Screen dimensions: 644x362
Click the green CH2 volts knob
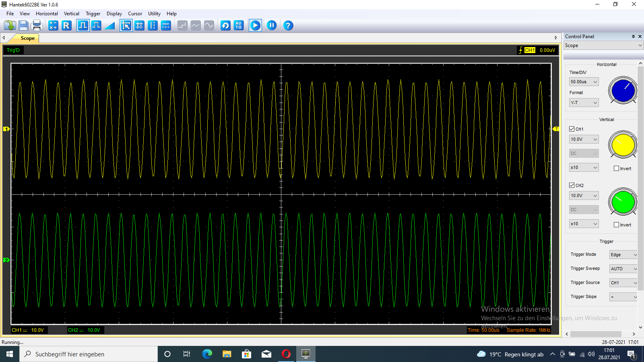623,202
